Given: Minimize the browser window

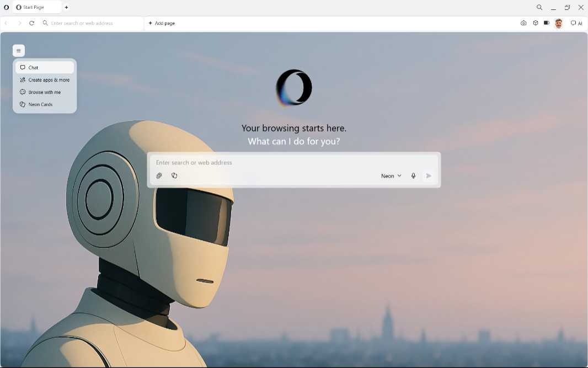Looking at the screenshot, I should (553, 7).
